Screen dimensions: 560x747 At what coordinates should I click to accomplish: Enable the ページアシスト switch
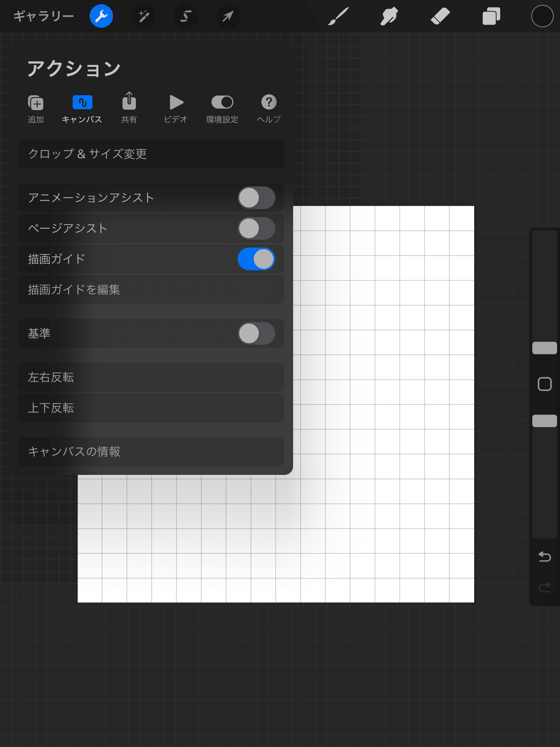tap(256, 228)
